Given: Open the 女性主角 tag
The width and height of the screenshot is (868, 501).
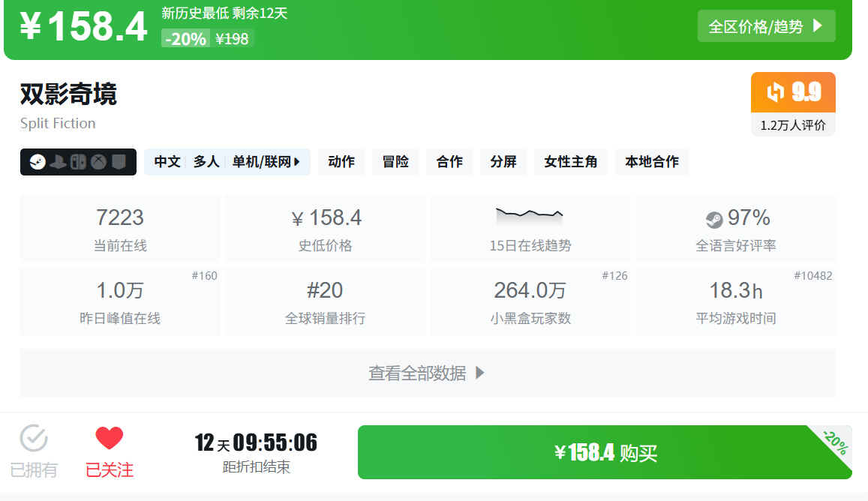Looking at the screenshot, I should tap(571, 162).
